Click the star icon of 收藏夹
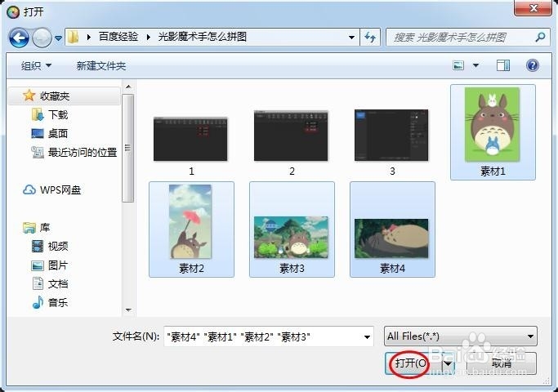Screen dimensions: 558x392 [29, 96]
